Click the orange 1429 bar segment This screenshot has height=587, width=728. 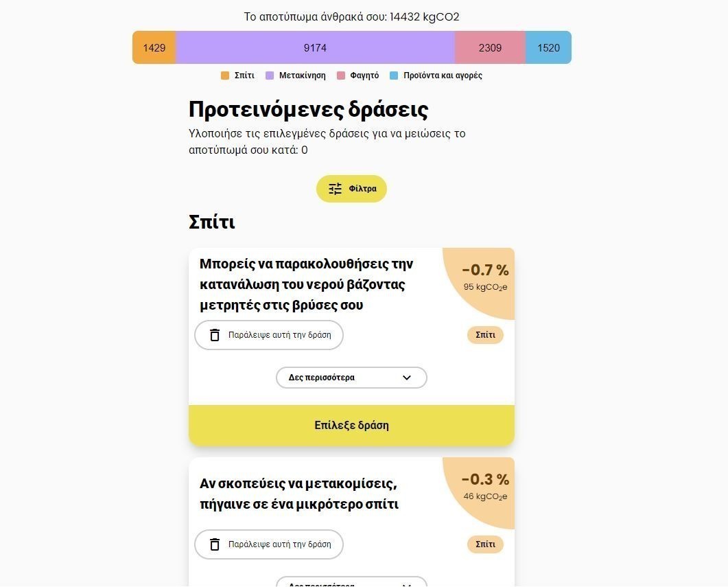[x=154, y=47]
